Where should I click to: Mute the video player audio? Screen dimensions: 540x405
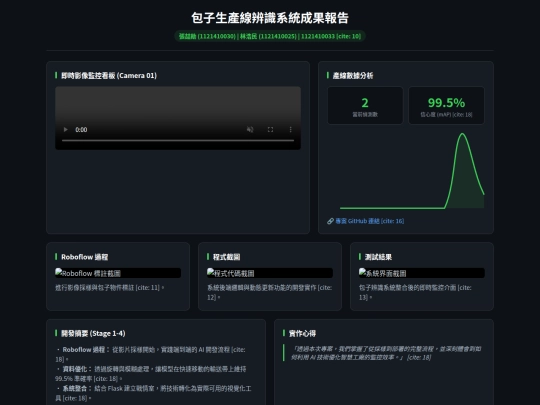[250, 129]
